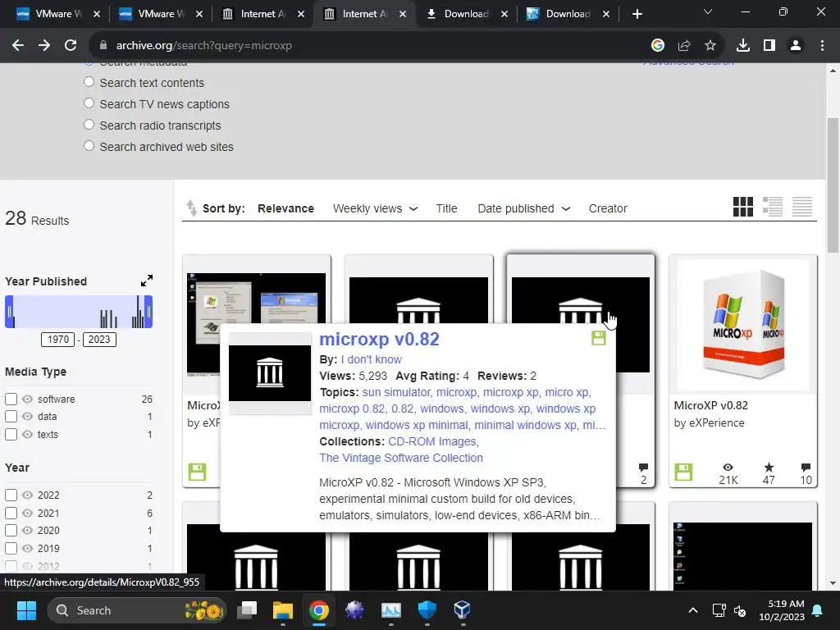
Task: Check the 2021 year filter
Action: tap(11, 514)
